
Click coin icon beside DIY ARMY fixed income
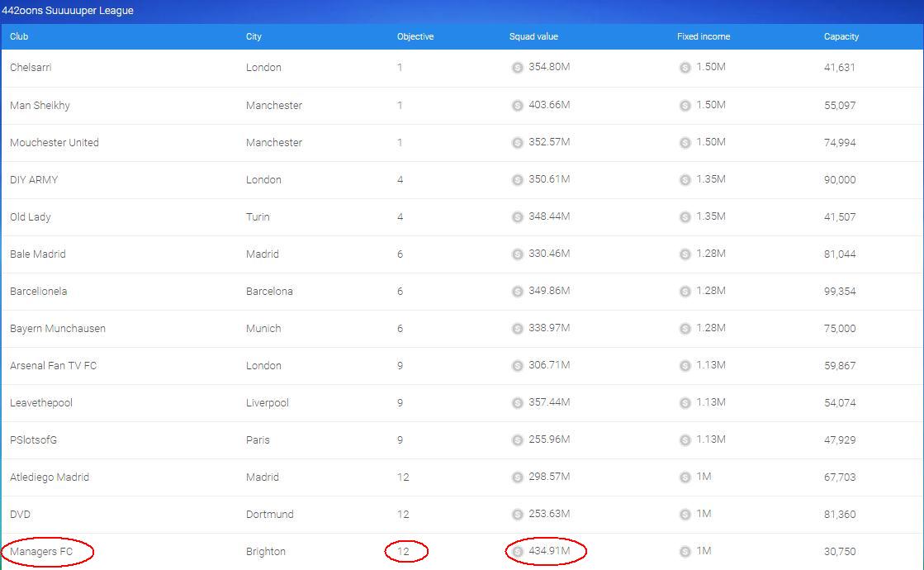(x=685, y=180)
